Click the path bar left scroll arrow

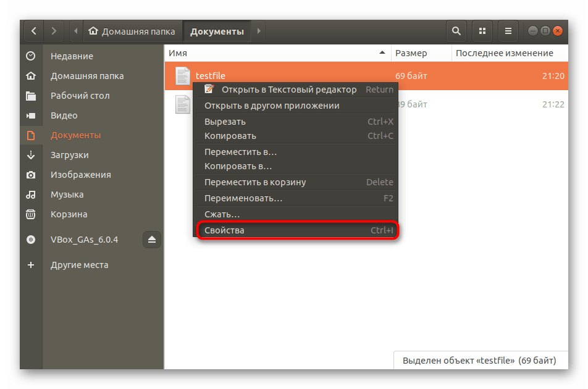(x=76, y=31)
